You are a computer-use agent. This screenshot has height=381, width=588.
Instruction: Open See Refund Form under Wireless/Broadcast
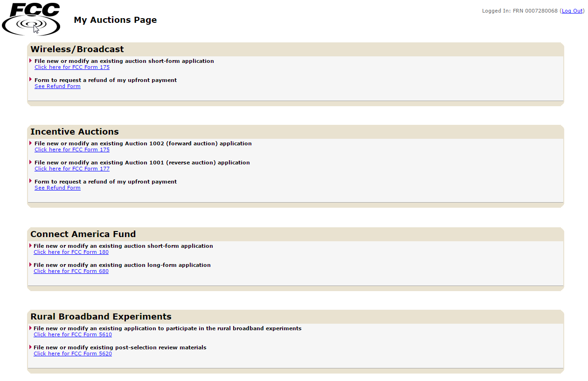click(x=57, y=87)
